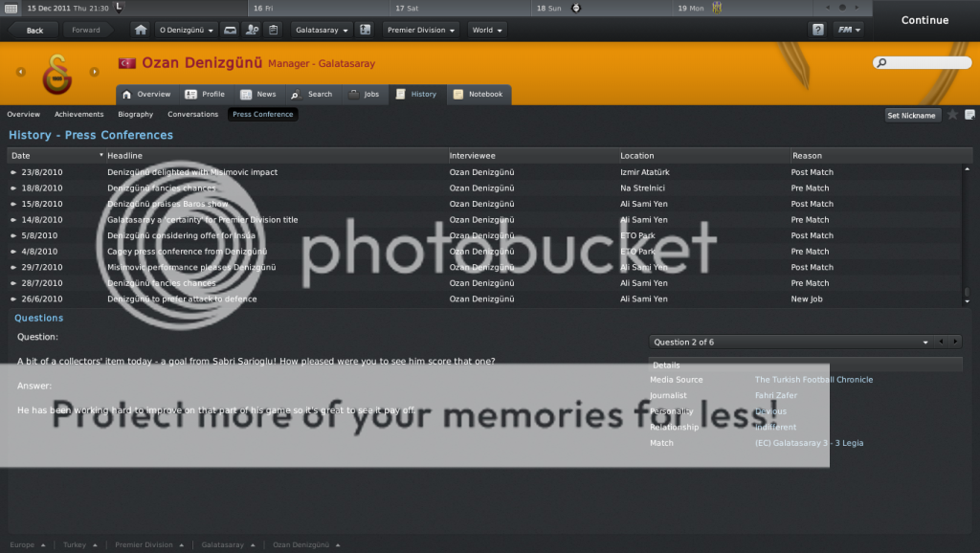Expand the bottom Ozan Denizgünü breadcrumb
Viewport: 980px width, 553px height.
306,545
